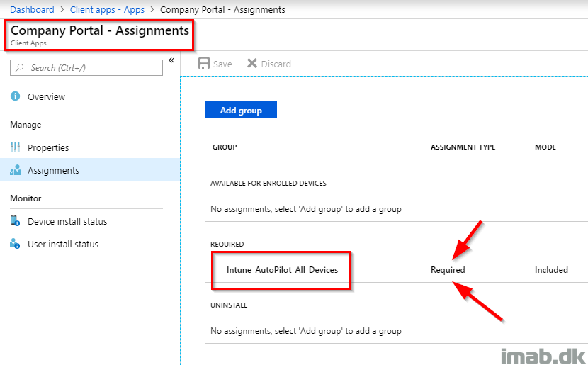Viewport: 588px width, 365px height.
Task: Click the Overview info icon
Action: click(15, 96)
